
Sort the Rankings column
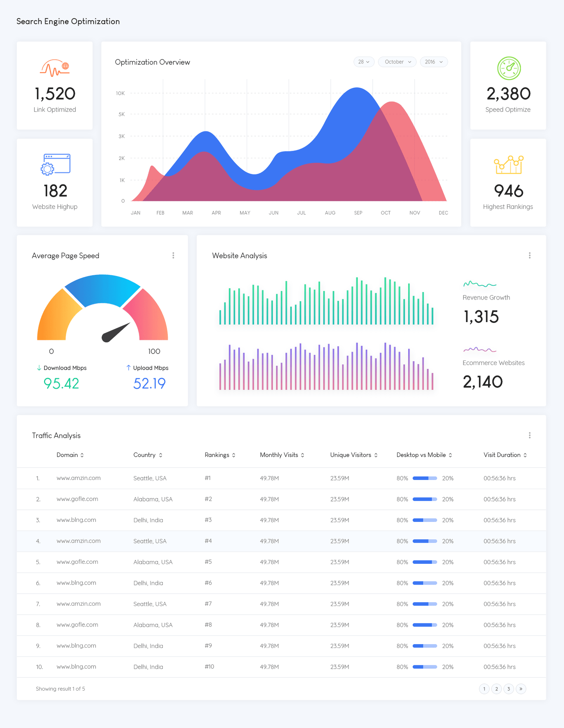tap(220, 455)
